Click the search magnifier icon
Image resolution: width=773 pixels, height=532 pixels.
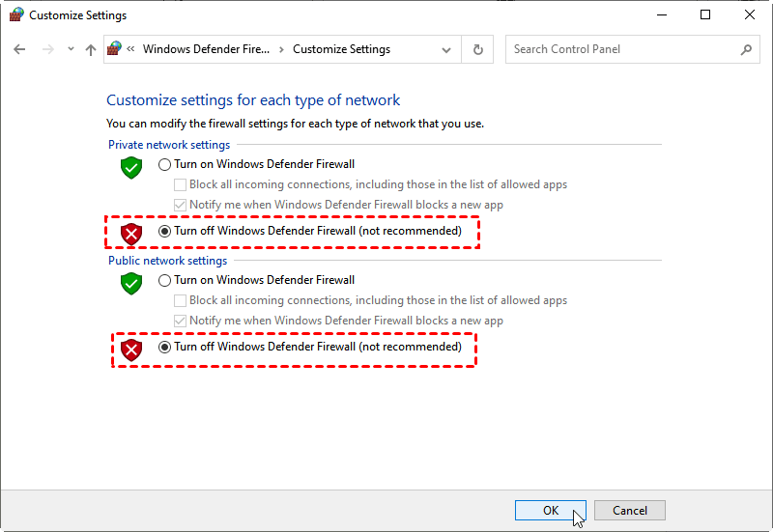(x=746, y=49)
